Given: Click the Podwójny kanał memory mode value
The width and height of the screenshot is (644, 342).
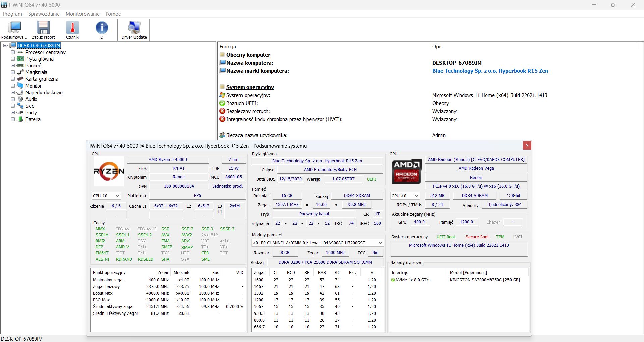Looking at the screenshot, I should click(x=314, y=214).
